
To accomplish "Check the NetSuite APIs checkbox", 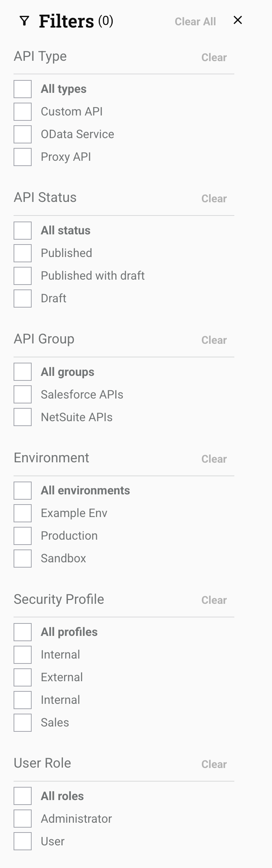I will click(x=23, y=417).
